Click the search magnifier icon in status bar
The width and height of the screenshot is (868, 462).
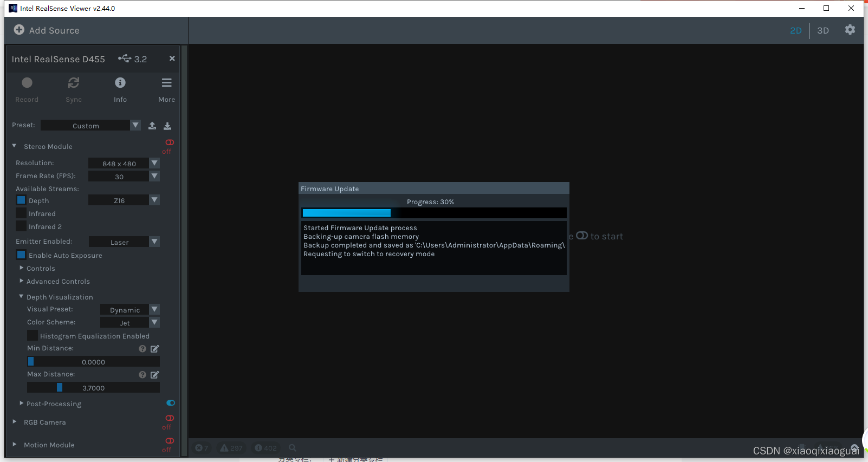click(x=293, y=448)
